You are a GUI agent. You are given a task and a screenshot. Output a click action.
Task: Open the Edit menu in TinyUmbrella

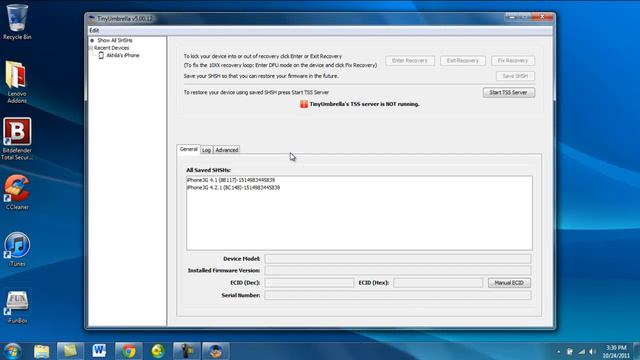(94, 31)
